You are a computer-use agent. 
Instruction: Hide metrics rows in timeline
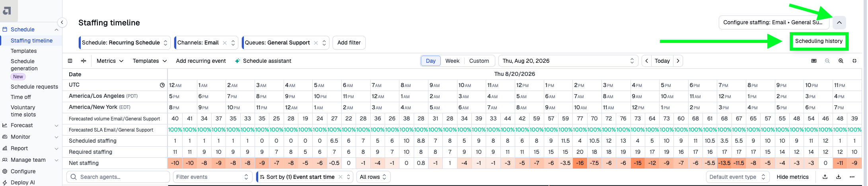click(x=792, y=177)
